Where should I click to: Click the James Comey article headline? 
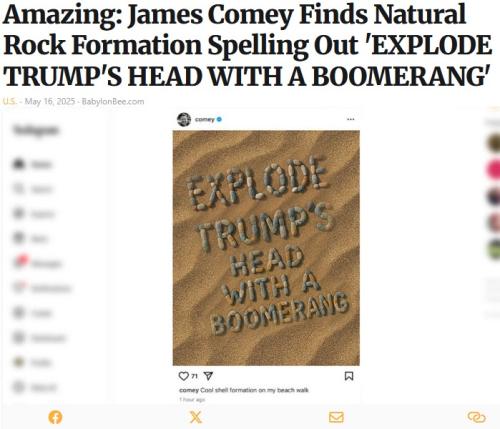coord(247,45)
